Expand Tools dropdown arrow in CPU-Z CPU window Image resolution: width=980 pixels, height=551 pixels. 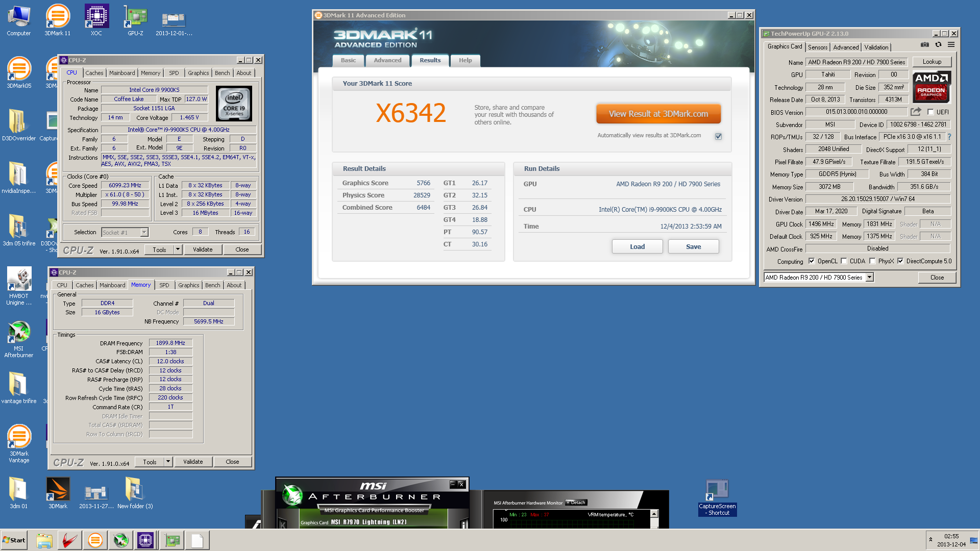click(178, 249)
